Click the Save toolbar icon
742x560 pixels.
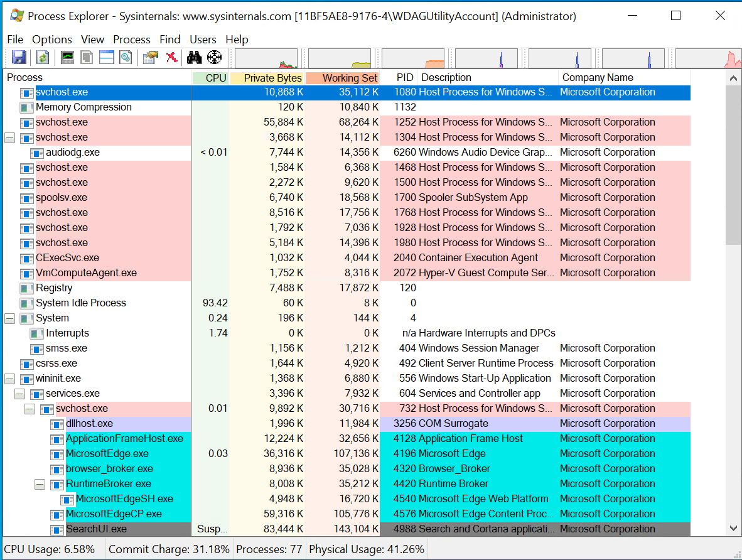point(18,58)
